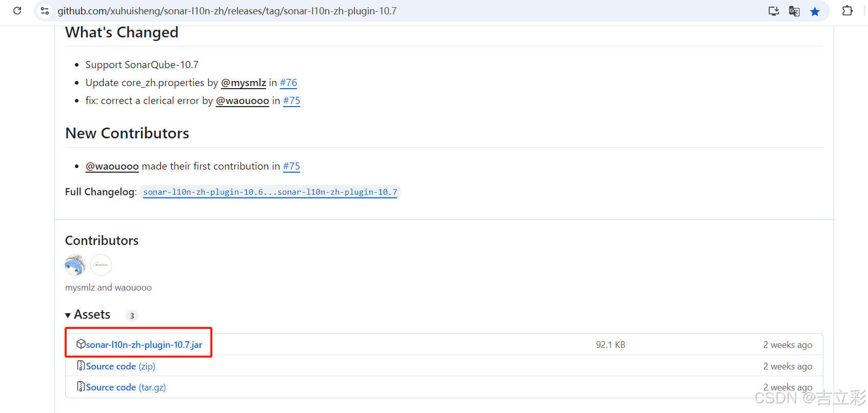Click the zip file icon beside Source code (zip)
Screen dimensions: 868x413
tap(81, 365)
